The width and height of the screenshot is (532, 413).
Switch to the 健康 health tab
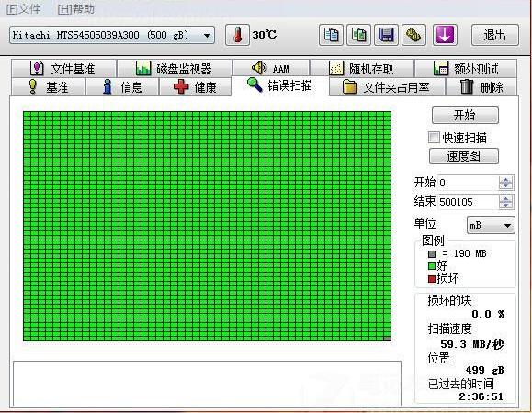pos(196,87)
